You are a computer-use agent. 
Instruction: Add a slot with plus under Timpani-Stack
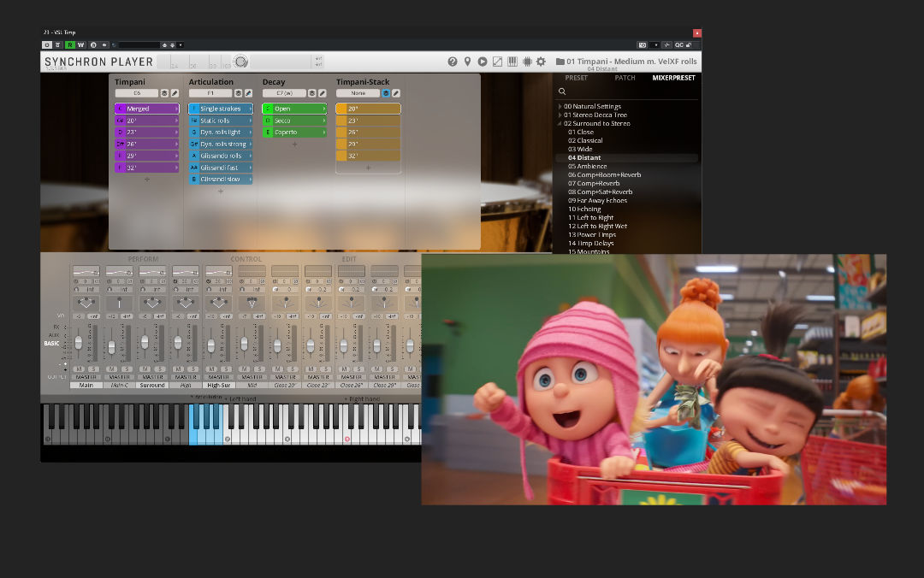click(368, 168)
